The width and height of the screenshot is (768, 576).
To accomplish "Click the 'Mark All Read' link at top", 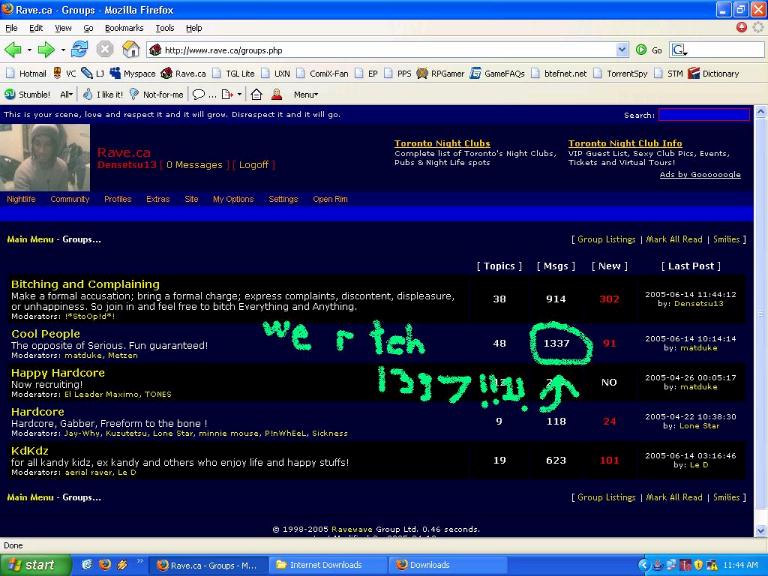I will [x=674, y=240].
